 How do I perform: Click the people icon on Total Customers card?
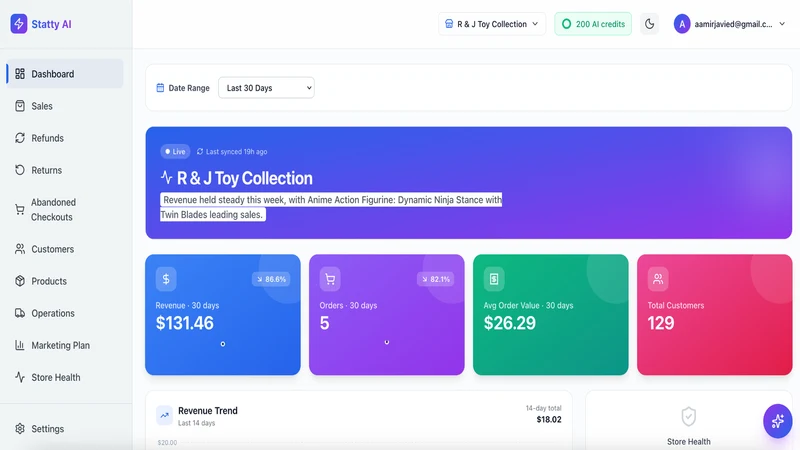tap(658, 279)
